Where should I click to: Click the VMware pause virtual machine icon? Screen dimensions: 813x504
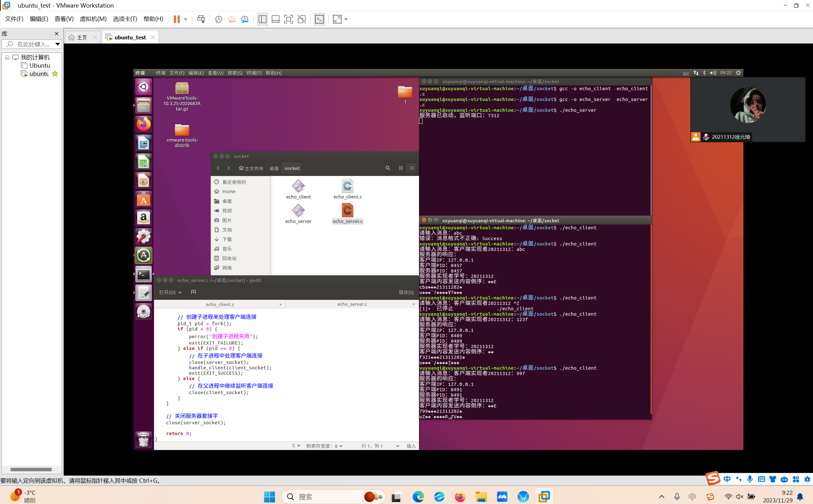point(176,19)
